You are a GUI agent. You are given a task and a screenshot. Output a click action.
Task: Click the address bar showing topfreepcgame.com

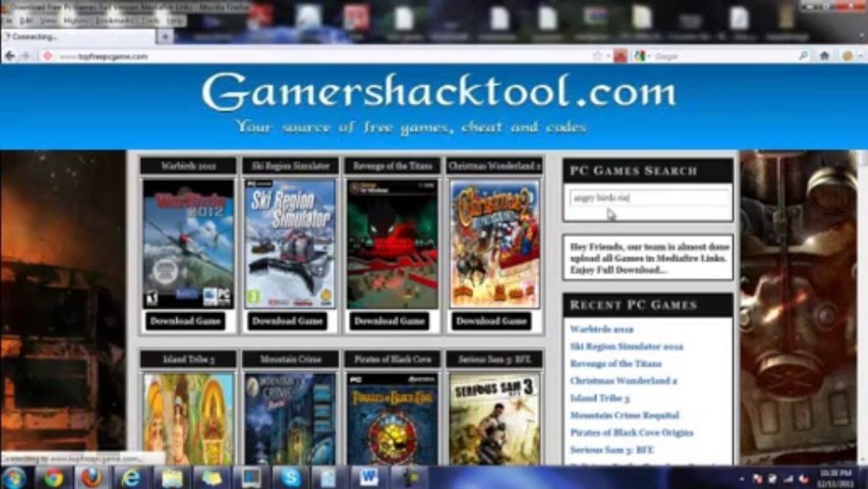(316, 56)
